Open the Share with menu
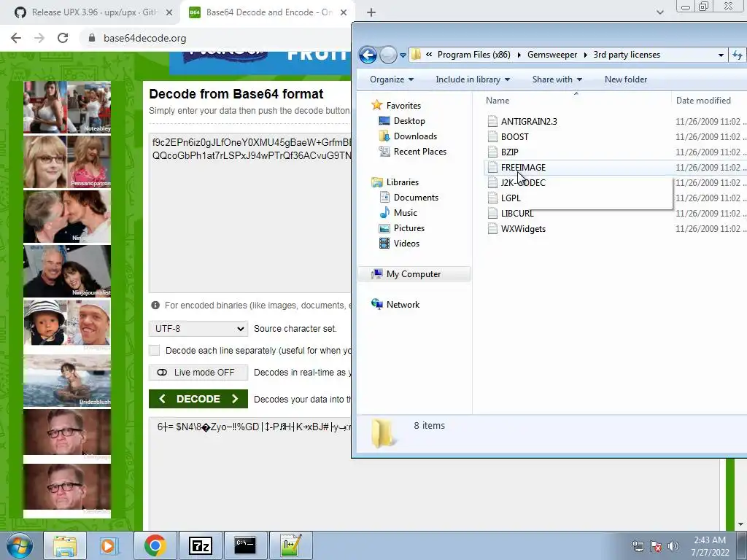Viewport: 747px width, 560px height. click(x=557, y=79)
